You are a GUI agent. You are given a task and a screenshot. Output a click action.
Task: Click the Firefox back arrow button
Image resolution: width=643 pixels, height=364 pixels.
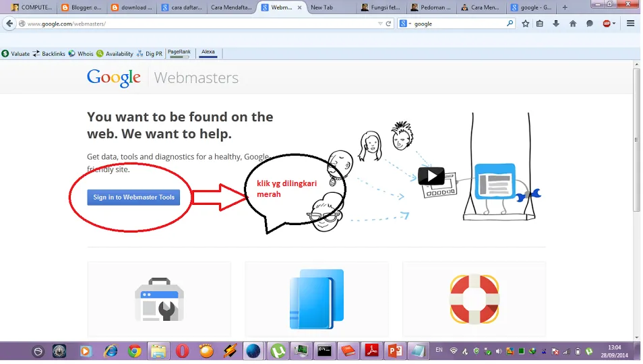(9, 24)
